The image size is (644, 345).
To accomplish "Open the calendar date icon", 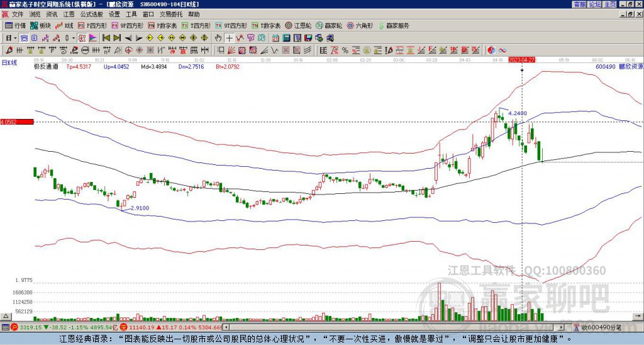I will 275,38.
